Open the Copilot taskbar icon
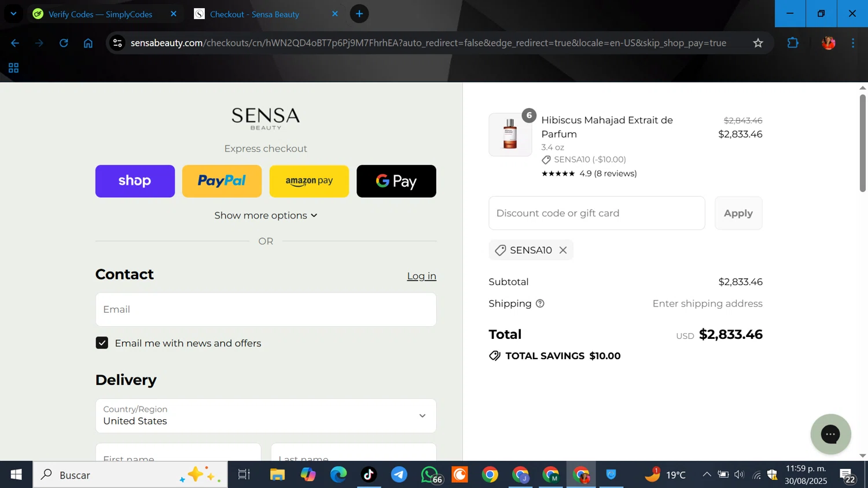 (x=308, y=475)
